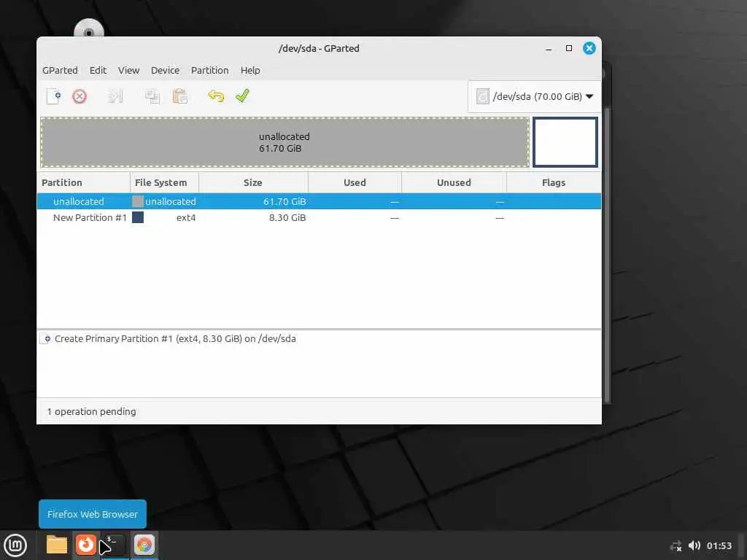Minimize the GParted window
The width and height of the screenshot is (747, 560).
coord(549,49)
